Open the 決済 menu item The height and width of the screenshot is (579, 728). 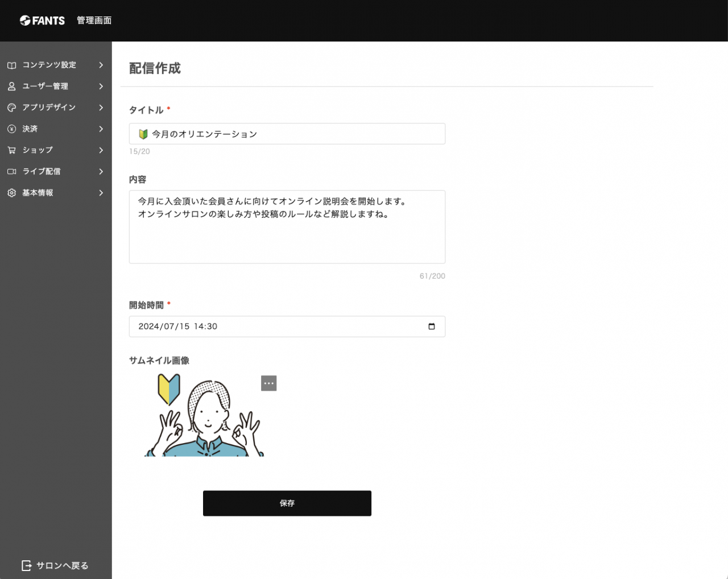click(x=56, y=129)
